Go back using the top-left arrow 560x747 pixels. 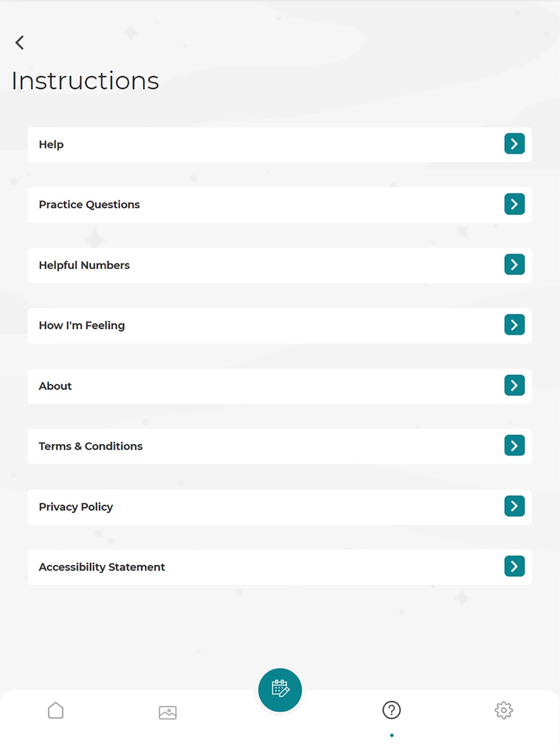point(20,43)
